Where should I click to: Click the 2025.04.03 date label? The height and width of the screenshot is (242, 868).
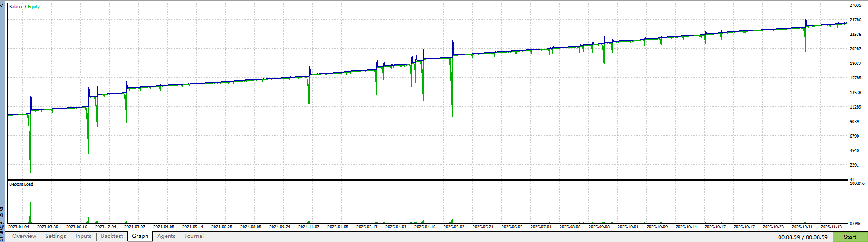396,227
